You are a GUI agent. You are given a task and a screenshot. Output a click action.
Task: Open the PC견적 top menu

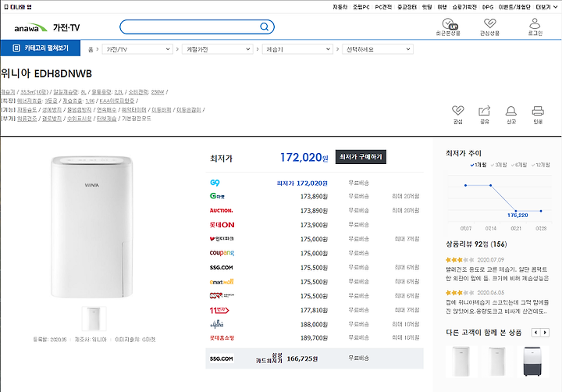tap(383, 7)
